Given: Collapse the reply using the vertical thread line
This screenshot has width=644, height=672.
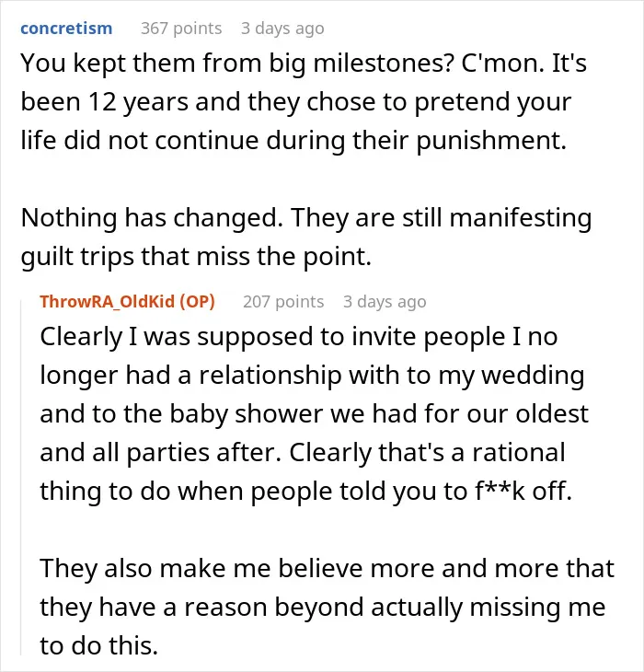Looking at the screenshot, I should click(21, 478).
